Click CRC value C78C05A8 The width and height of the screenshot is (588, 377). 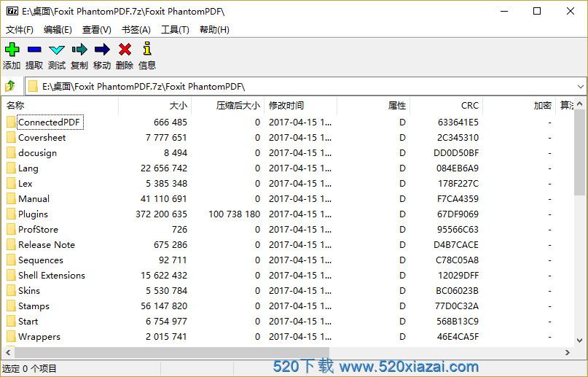pyautogui.click(x=457, y=260)
